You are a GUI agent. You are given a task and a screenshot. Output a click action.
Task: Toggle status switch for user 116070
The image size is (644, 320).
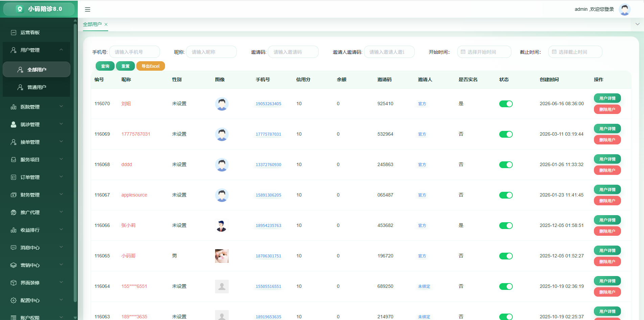[506, 104]
